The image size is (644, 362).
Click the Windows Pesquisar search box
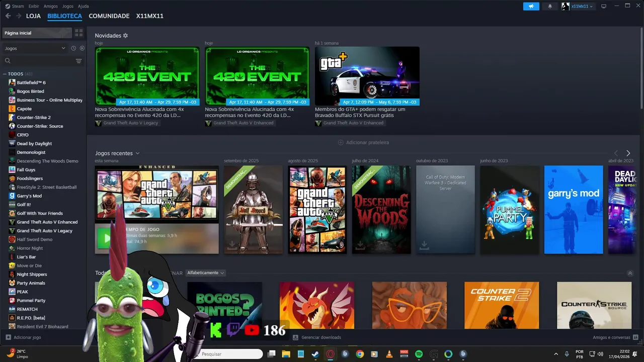tap(230, 354)
